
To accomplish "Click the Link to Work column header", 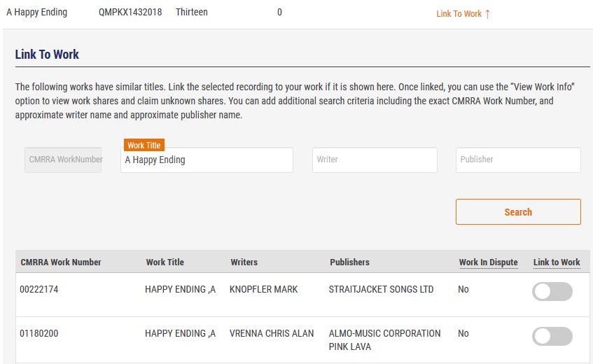I will (557, 262).
